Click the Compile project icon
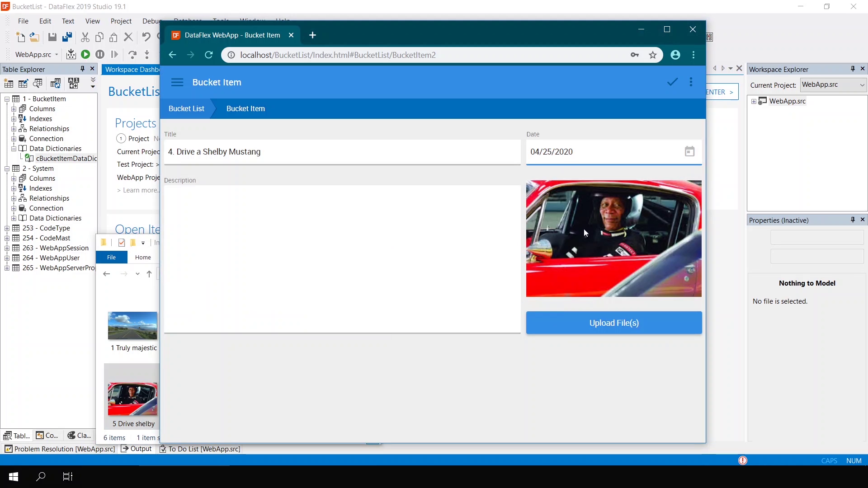Viewport: 868px width, 488px height. pyautogui.click(x=71, y=55)
